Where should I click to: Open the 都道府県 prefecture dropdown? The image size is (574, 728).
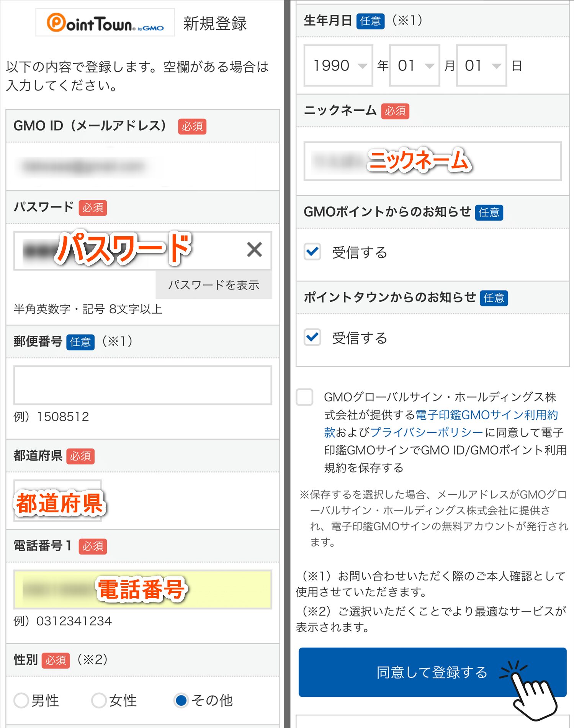58,501
